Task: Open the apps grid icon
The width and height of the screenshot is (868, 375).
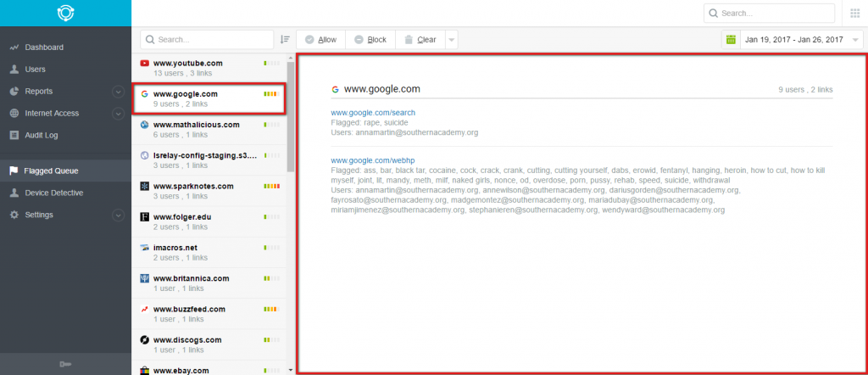Action: pyautogui.click(x=854, y=14)
